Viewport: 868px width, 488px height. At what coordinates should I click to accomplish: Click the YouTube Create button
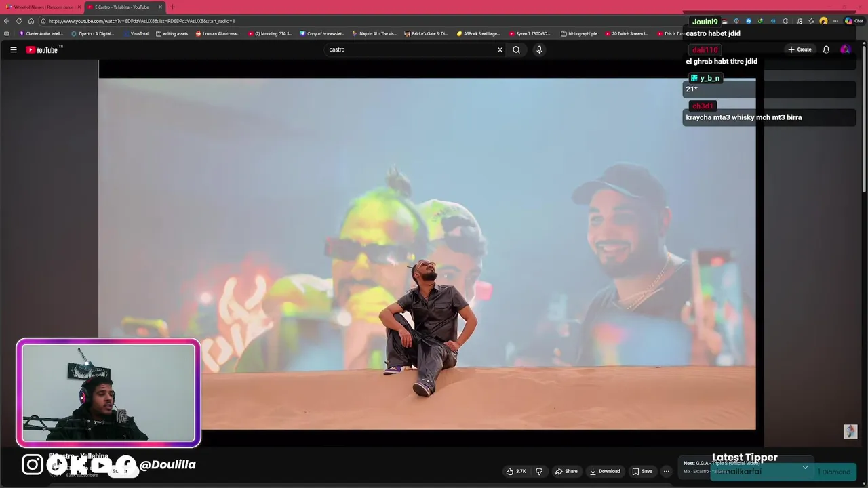click(800, 49)
